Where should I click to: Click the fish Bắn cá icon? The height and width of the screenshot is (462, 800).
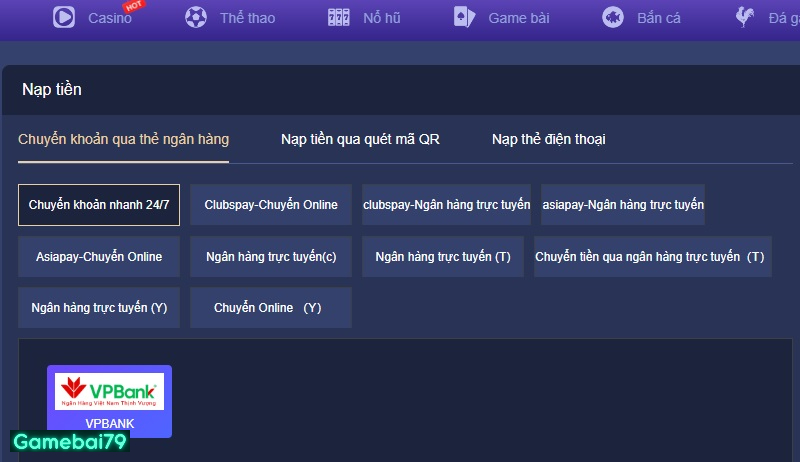coord(613,17)
